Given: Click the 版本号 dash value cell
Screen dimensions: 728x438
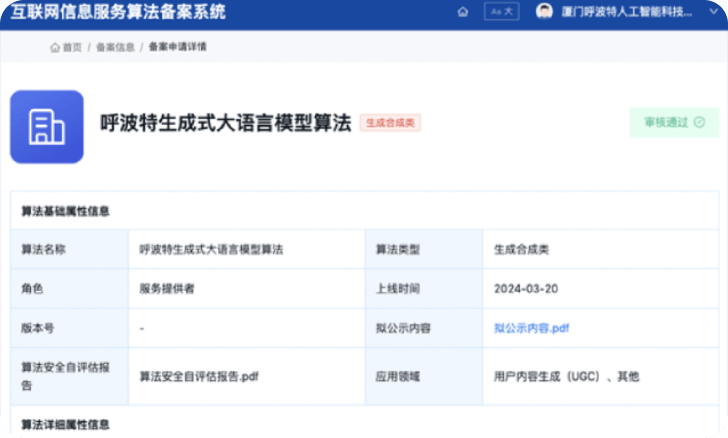Looking at the screenshot, I should pos(247,328).
